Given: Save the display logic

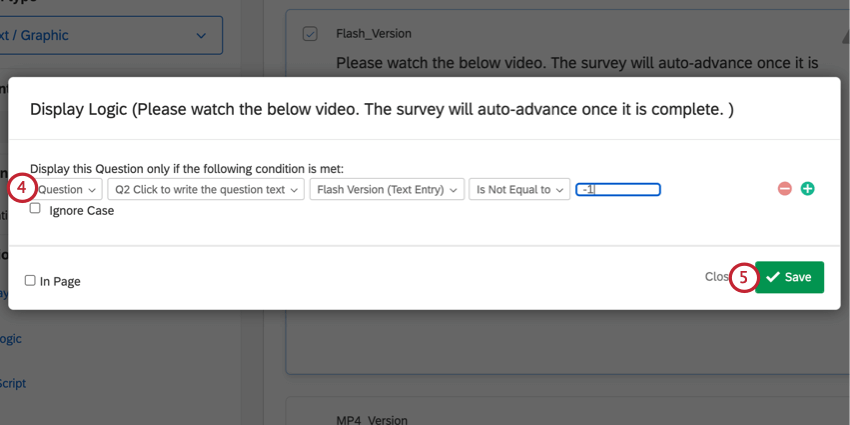Looking at the screenshot, I should 789,277.
